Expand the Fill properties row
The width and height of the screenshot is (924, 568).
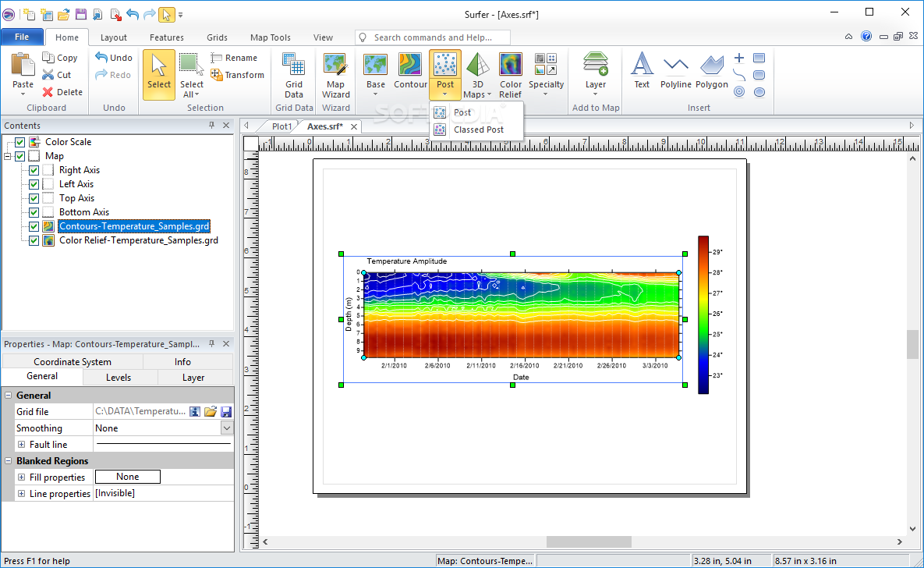click(21, 477)
